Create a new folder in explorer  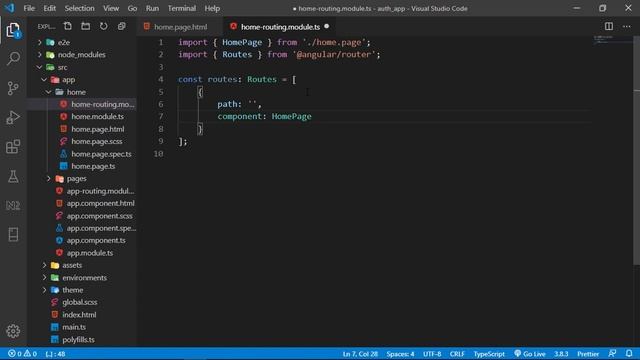click(86, 27)
